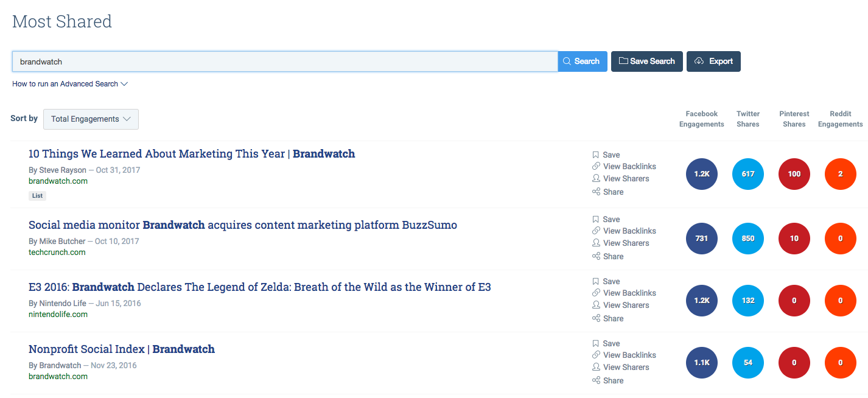868x398 pixels.
Task: Share the E3 2016 article
Action: point(612,318)
